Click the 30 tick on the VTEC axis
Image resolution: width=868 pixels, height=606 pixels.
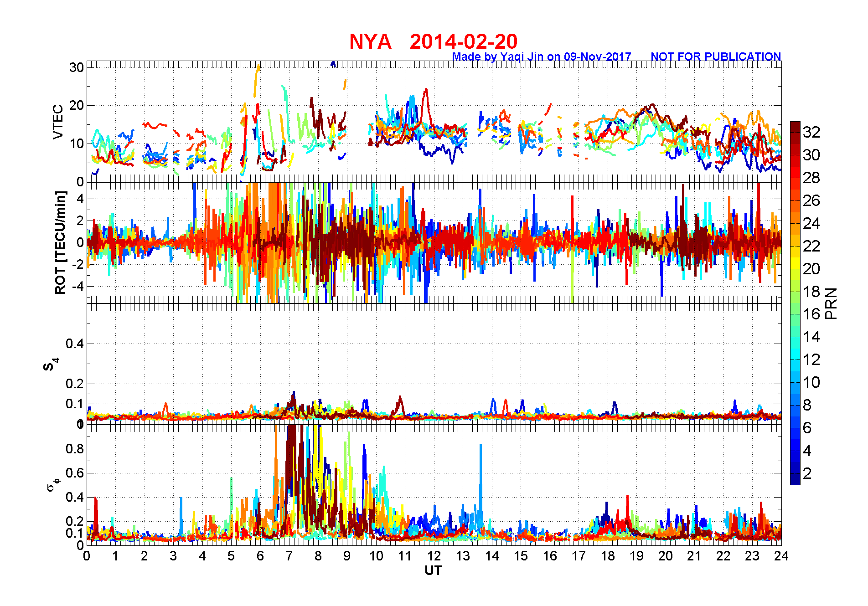(x=77, y=67)
